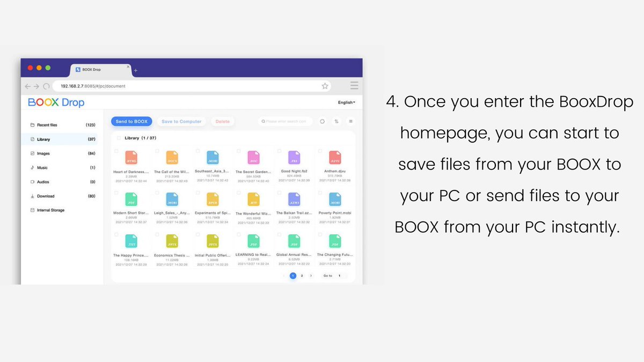
Task: Open Images in the sidebar
Action: (62, 153)
